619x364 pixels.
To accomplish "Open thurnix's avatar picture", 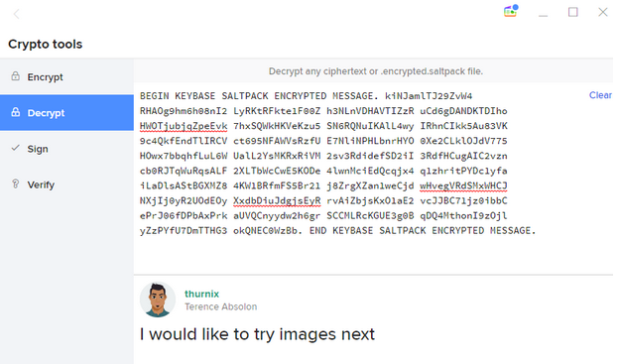I will [158, 300].
